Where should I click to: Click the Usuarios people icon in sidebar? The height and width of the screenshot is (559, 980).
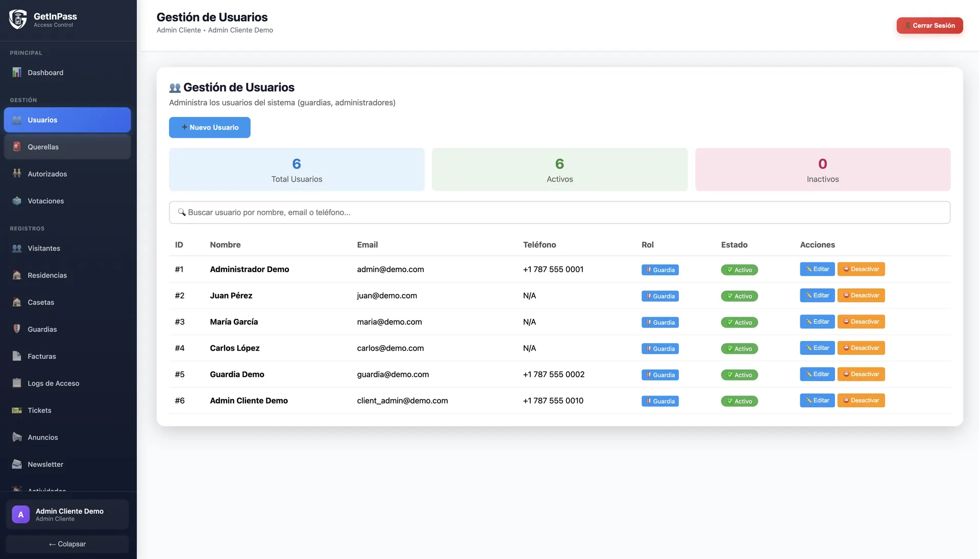click(17, 120)
